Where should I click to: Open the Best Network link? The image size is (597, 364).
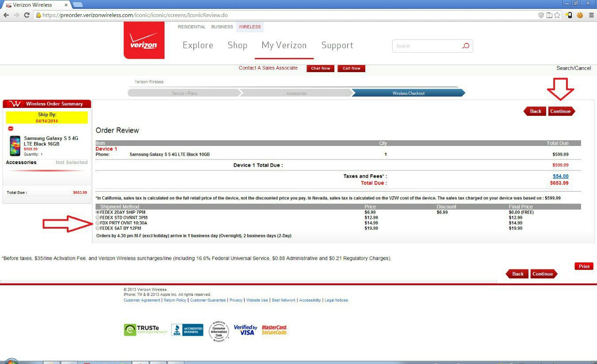pyautogui.click(x=284, y=300)
